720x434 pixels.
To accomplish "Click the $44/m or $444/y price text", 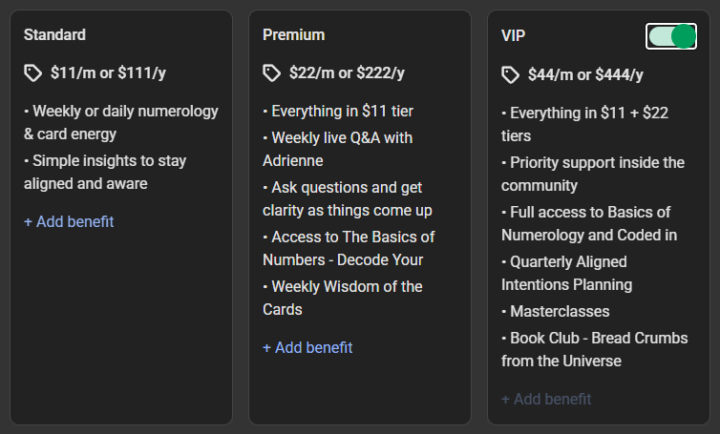I will point(585,75).
